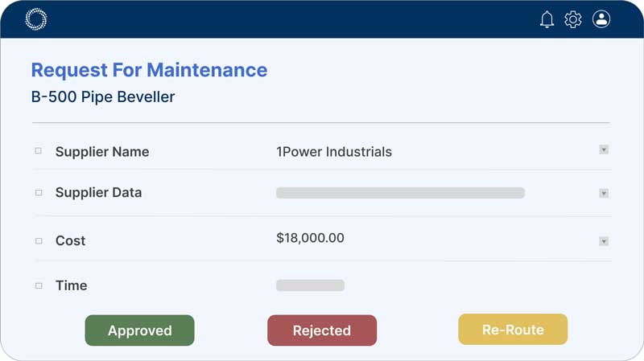Select the Time row checkbox
Viewport: 644px width, 361px height.
[x=38, y=285]
